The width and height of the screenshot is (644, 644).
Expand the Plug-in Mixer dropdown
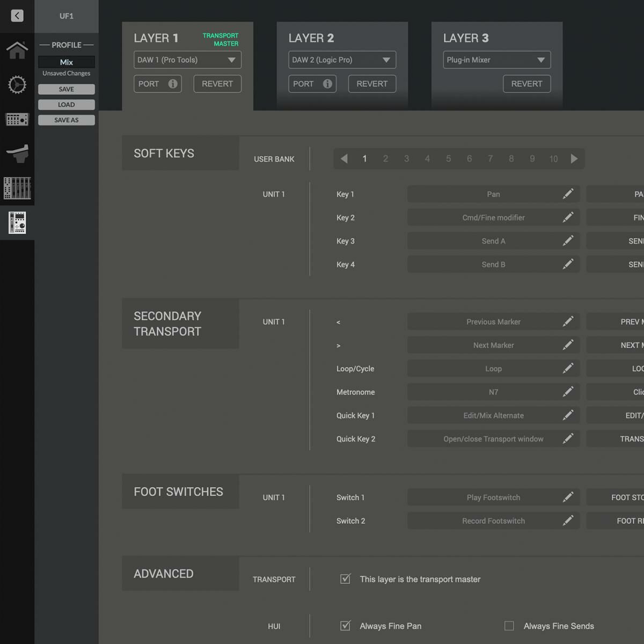[496, 60]
